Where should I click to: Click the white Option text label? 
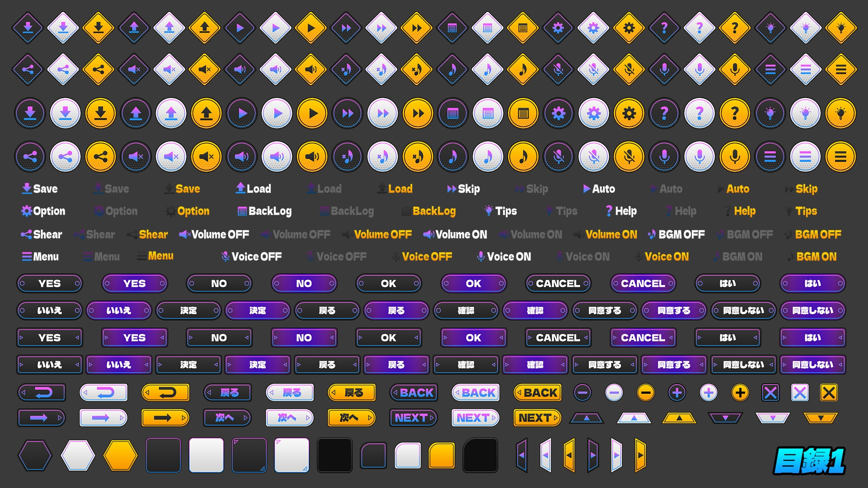point(43,211)
